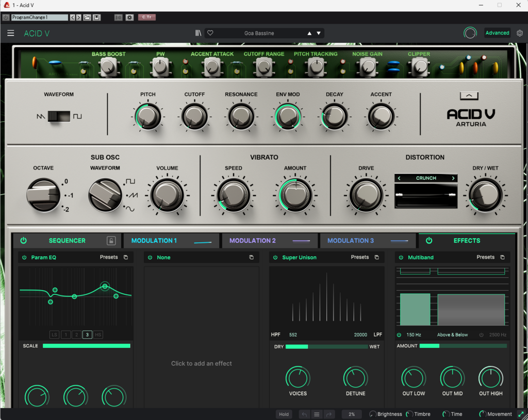Select the sawtooth symbol of main waveform
The width and height of the screenshot is (528, 420).
tap(41, 116)
